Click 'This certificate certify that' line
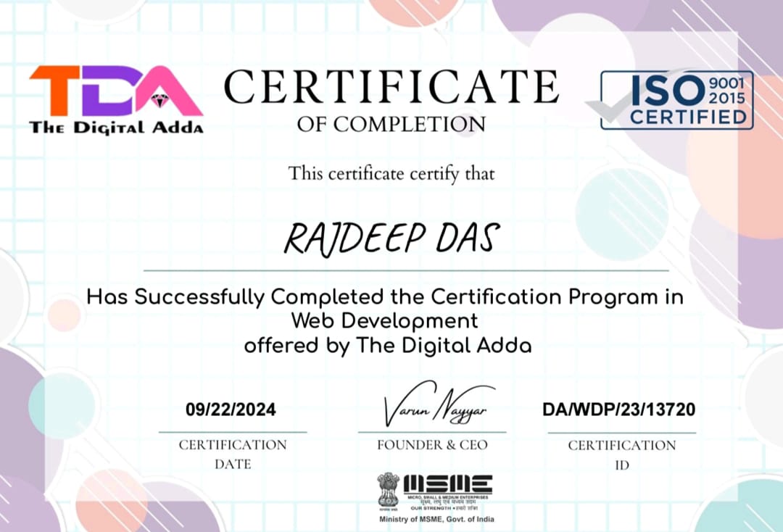Screen dimensions: 783x532 point(391,174)
